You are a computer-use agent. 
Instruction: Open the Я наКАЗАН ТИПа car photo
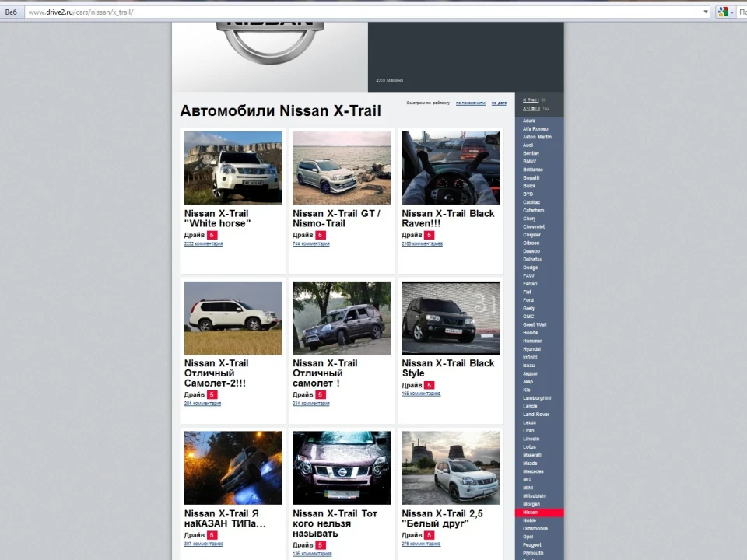tap(233, 467)
